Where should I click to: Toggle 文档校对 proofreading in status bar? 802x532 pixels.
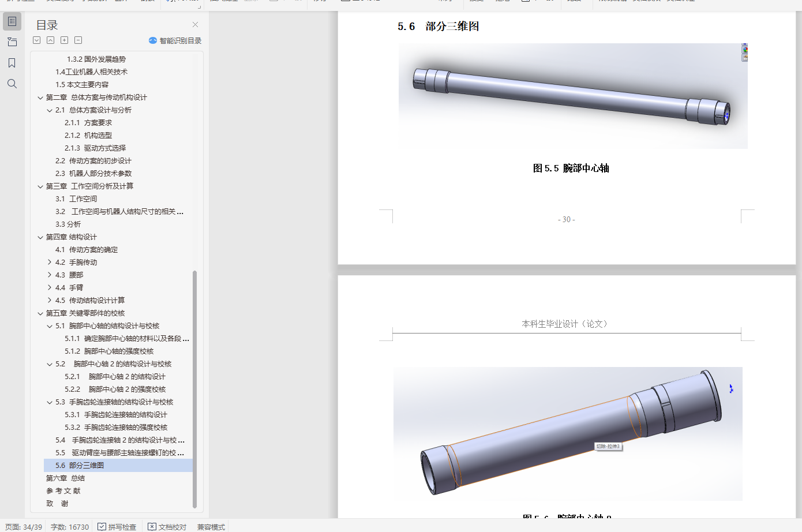(167, 527)
